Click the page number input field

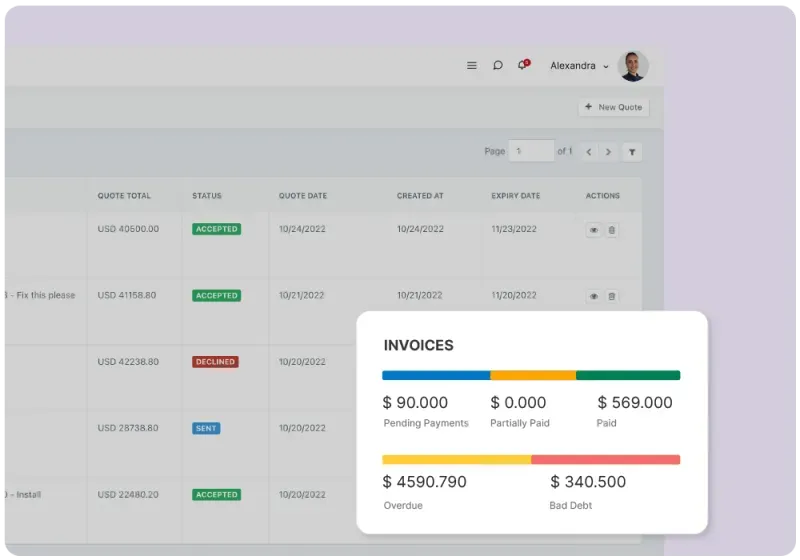tap(531, 151)
